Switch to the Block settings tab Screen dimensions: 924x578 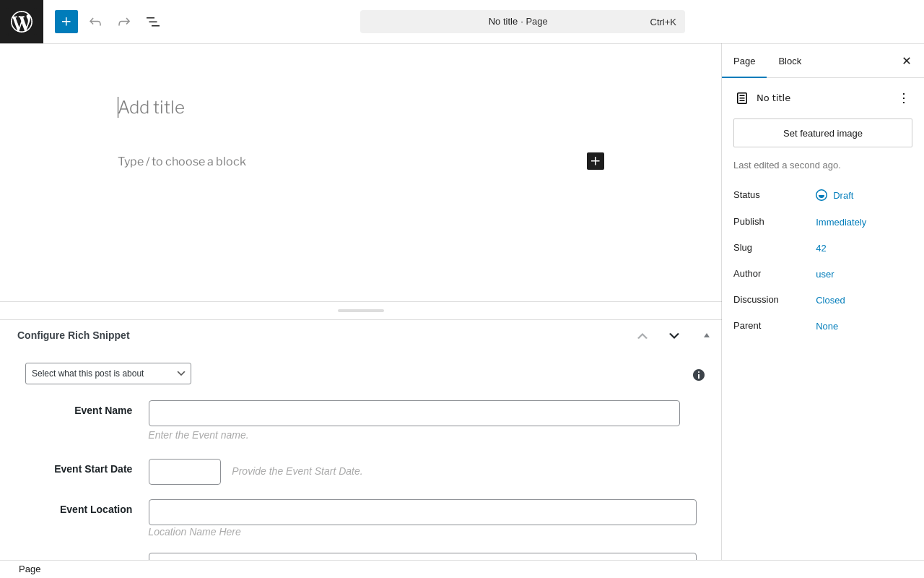pos(790,61)
